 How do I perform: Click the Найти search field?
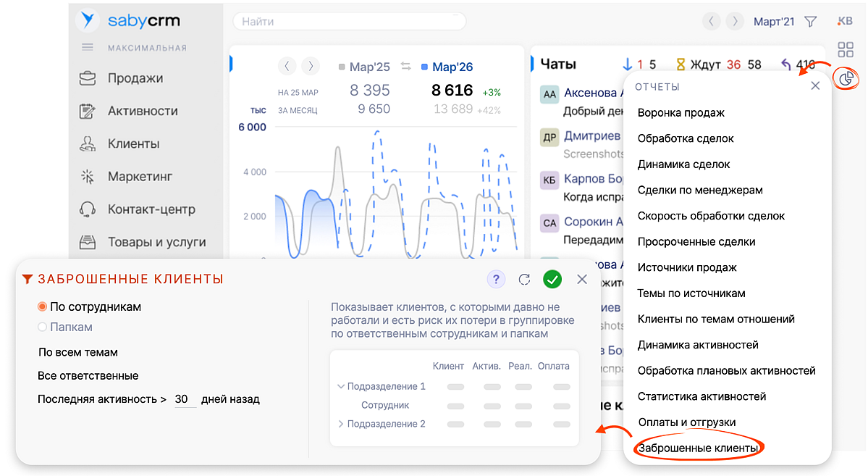tap(347, 22)
